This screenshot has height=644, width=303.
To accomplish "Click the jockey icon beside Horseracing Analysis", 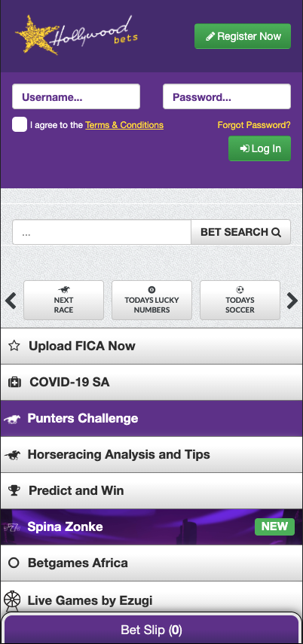I will point(12,455).
